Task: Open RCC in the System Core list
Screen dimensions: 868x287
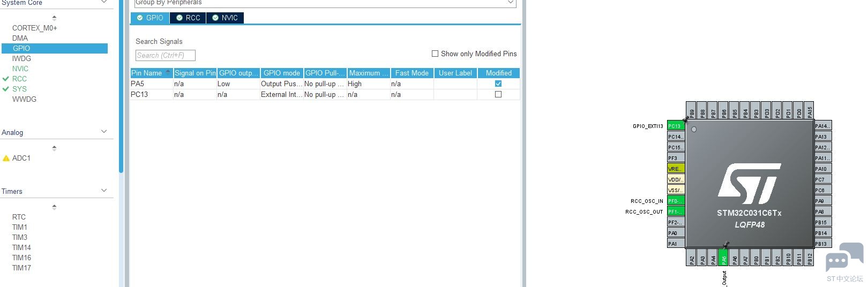Action: click(19, 79)
